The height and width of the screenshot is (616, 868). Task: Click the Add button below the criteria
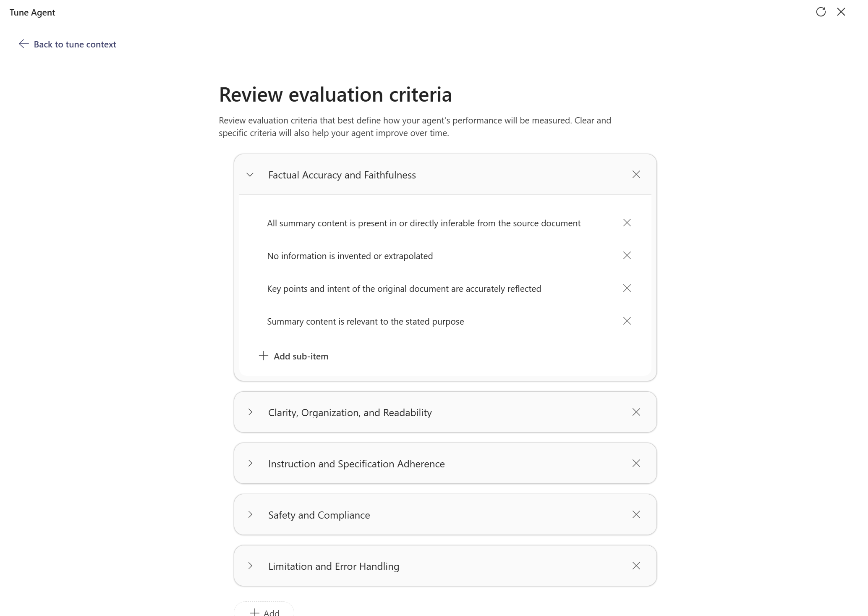264,612
